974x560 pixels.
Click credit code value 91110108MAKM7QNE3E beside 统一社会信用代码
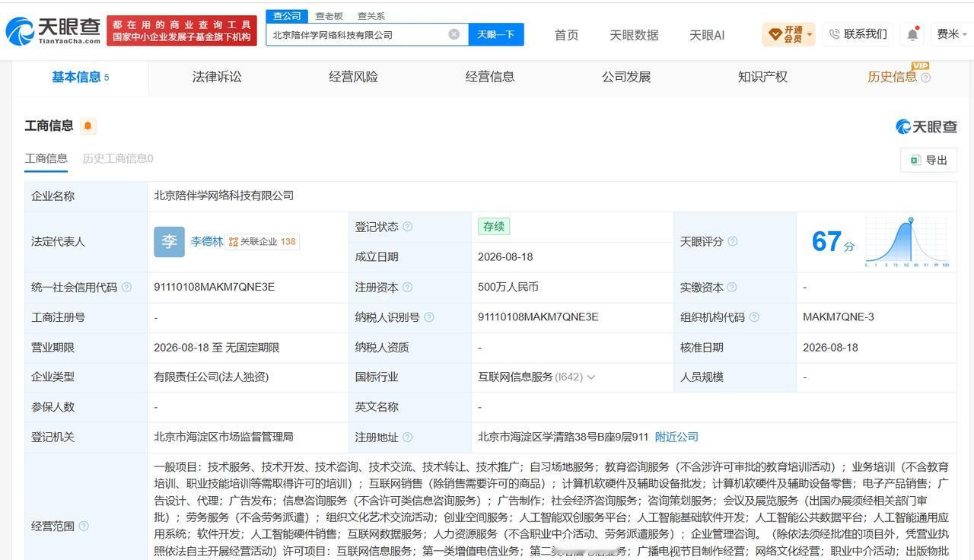click(x=214, y=287)
